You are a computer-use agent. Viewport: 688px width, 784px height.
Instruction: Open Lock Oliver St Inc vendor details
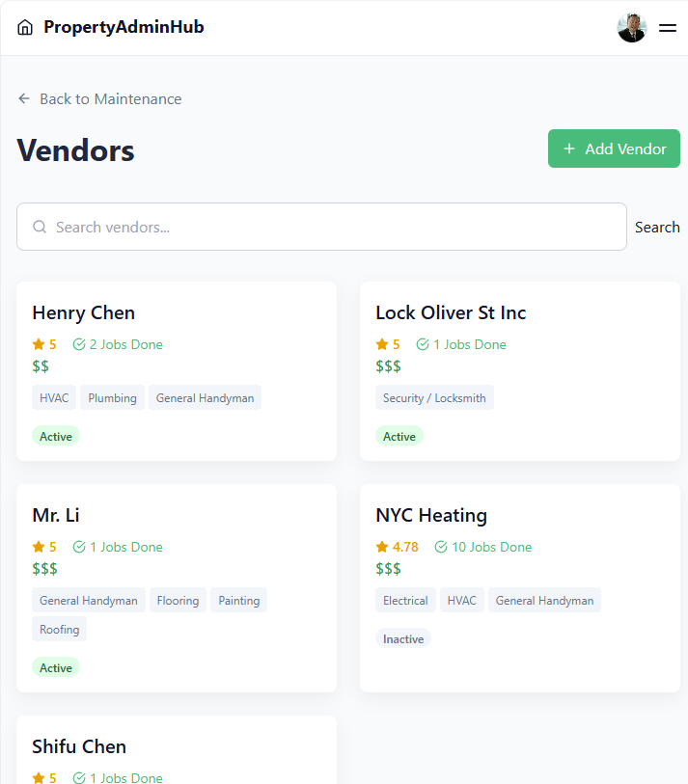point(450,312)
